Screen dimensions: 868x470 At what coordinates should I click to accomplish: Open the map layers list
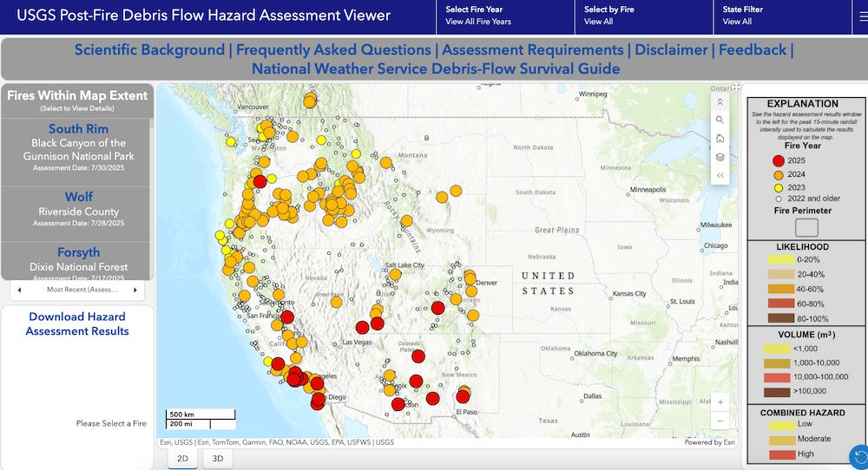(x=720, y=157)
